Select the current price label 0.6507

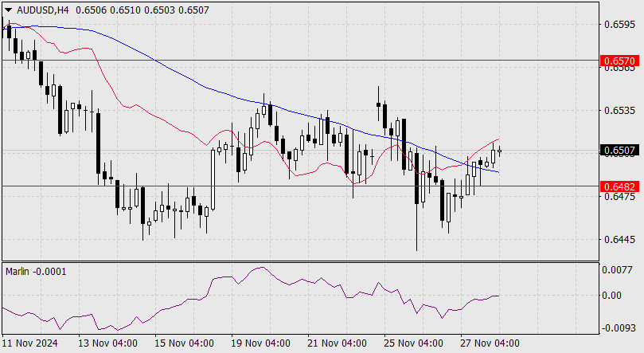[619, 151]
